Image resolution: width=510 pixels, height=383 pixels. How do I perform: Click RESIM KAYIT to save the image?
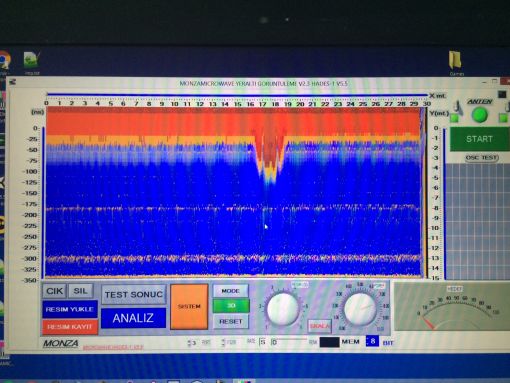pyautogui.click(x=70, y=327)
